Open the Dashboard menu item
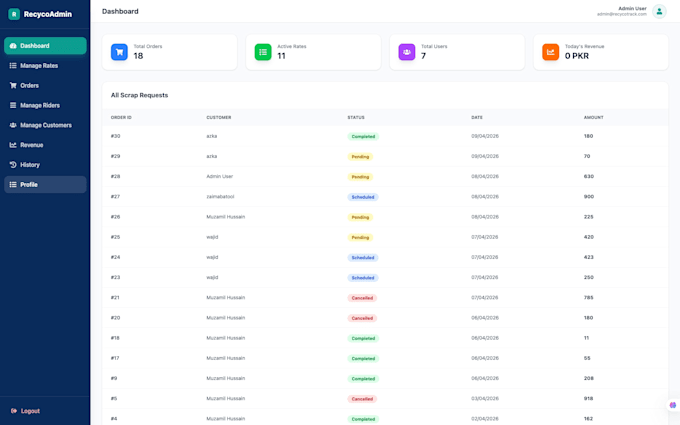680x425 pixels. click(45, 46)
